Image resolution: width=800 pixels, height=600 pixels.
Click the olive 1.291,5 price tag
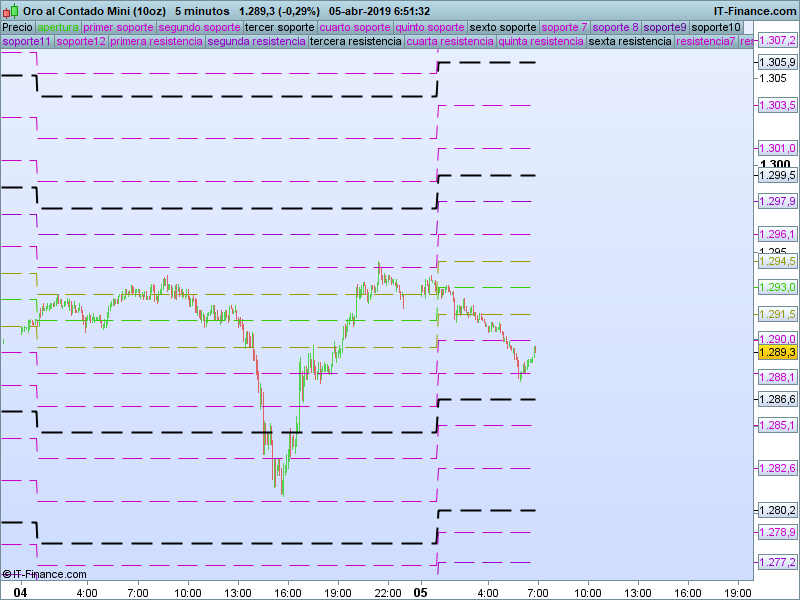point(777,314)
